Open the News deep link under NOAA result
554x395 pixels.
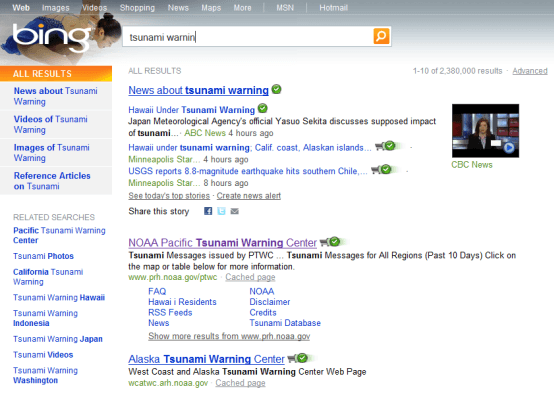point(159,323)
